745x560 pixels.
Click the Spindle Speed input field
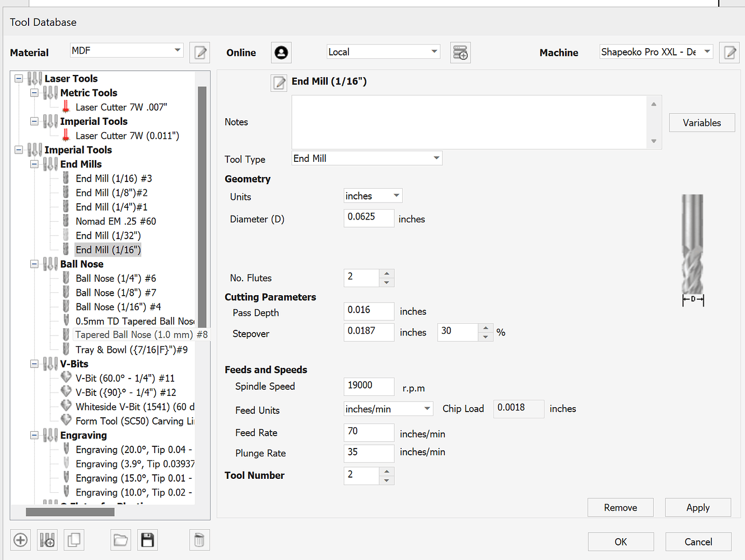point(369,386)
